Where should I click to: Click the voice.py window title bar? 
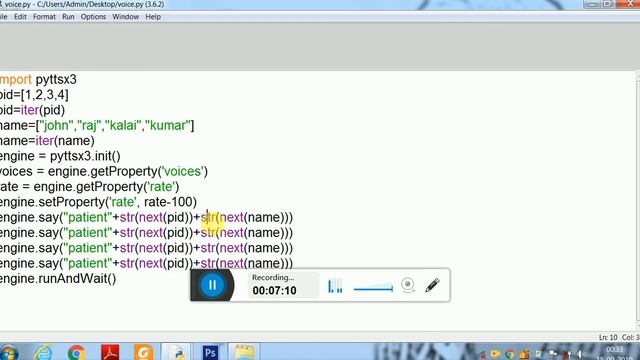[286, 4]
